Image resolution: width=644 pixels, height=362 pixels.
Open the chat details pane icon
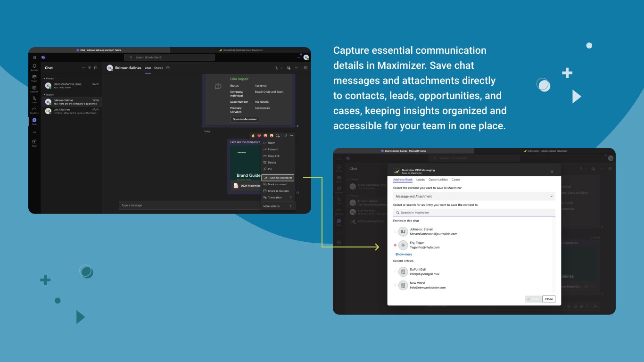(305, 68)
